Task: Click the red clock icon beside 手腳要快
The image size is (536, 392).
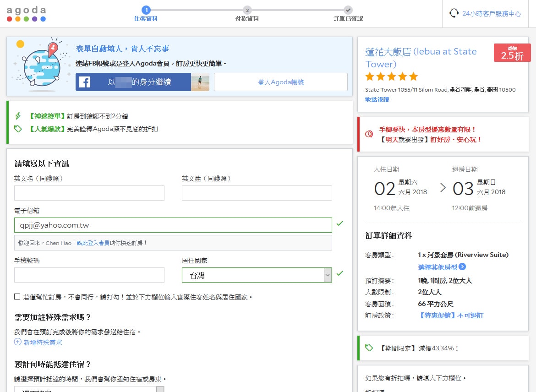Action: pos(369,134)
